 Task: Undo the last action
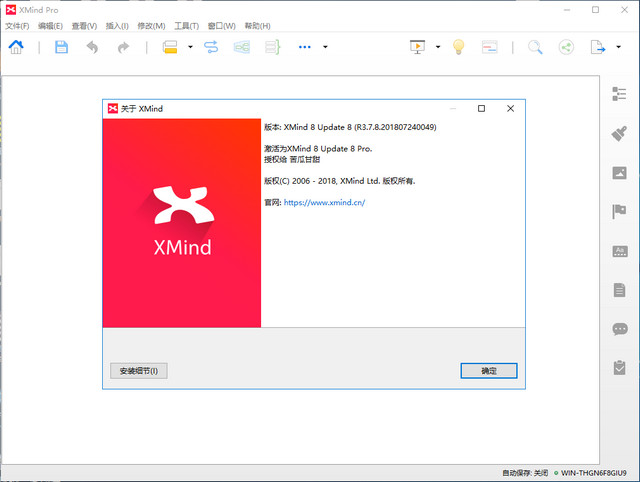tap(93, 47)
